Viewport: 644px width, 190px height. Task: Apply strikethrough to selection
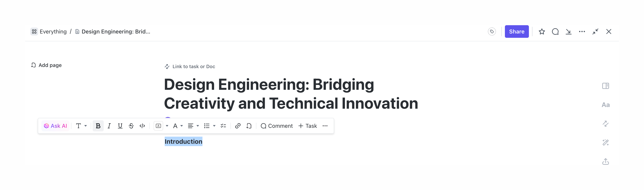(131, 126)
